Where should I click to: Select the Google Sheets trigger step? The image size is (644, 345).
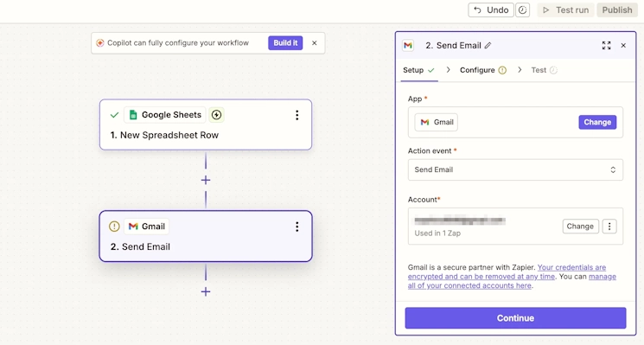click(x=206, y=125)
